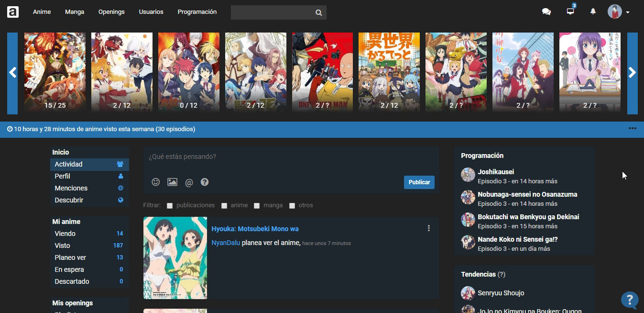Click the search magnifier icon
Screen dimensions: 644x313
pos(319,12)
